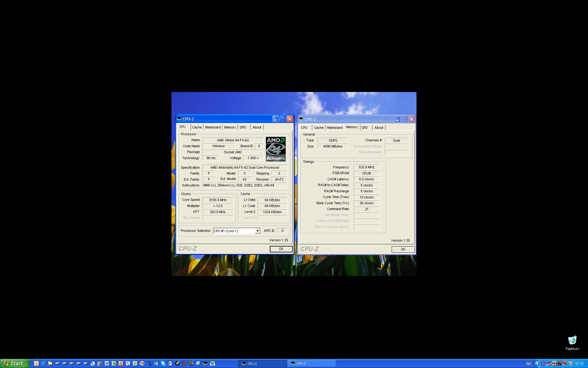Image resolution: width=588 pixels, height=368 pixels.
Task: Click the grey shield tray icon
Action: (571, 363)
